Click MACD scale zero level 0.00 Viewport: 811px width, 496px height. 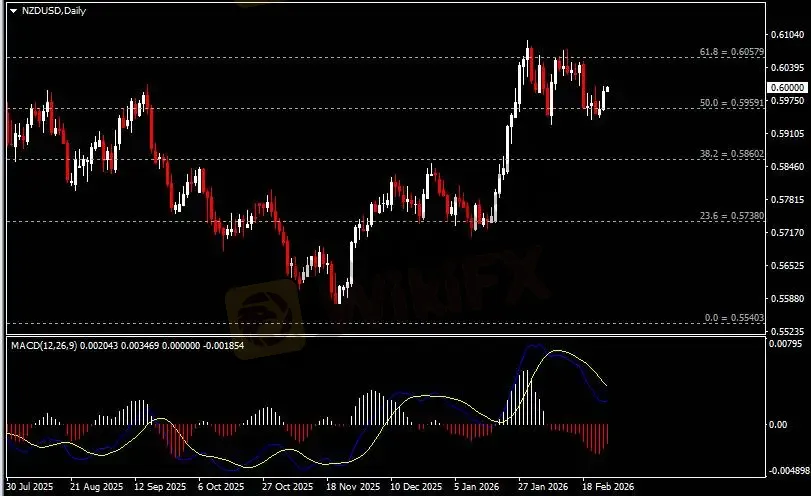pyautogui.click(x=778, y=425)
